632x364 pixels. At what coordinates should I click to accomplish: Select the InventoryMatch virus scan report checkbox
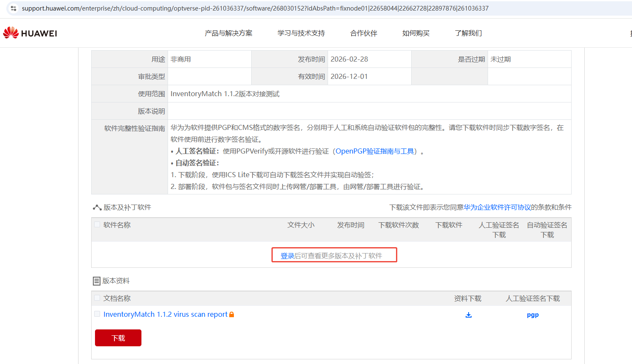97,314
